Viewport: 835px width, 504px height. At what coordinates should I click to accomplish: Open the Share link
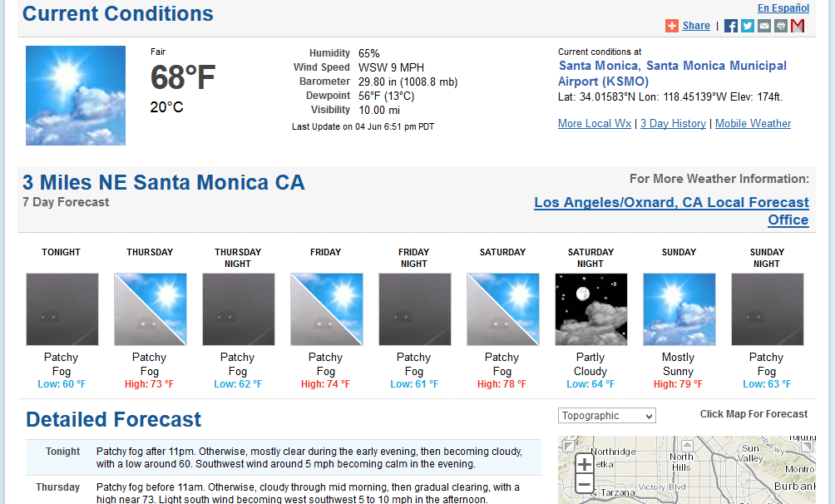coord(696,26)
